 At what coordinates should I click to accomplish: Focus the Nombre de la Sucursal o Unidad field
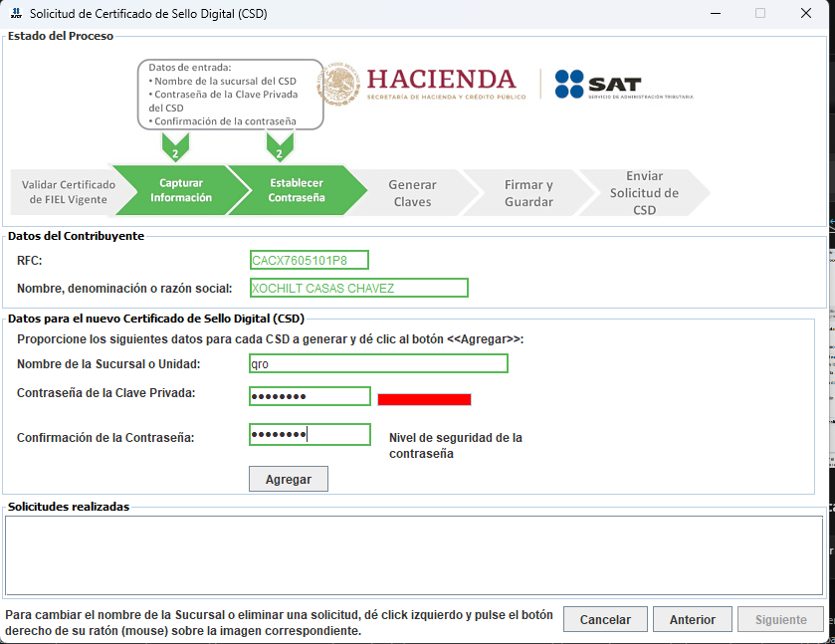point(378,364)
